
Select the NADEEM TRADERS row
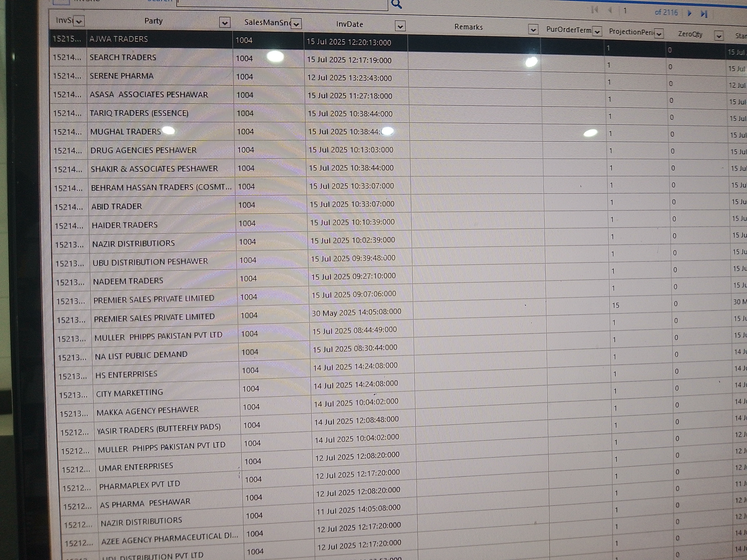pos(128,281)
